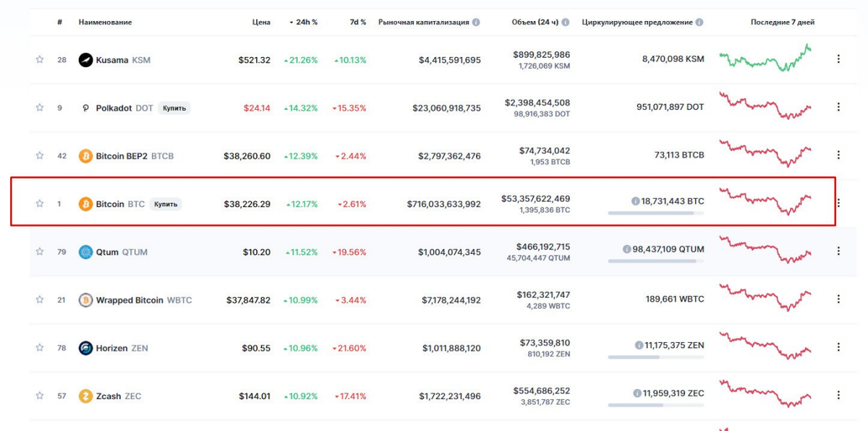Click the Bitcoin BEP2 logo icon
868x431 pixels.
85,155
